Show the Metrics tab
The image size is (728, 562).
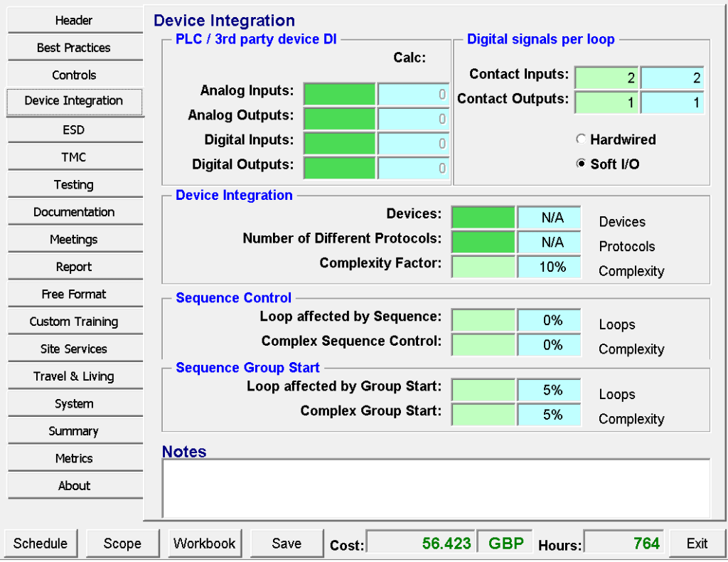[x=74, y=459]
